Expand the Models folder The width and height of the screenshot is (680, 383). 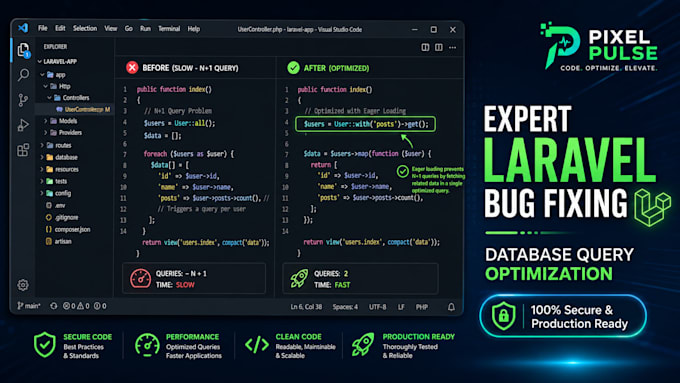click(x=46, y=121)
